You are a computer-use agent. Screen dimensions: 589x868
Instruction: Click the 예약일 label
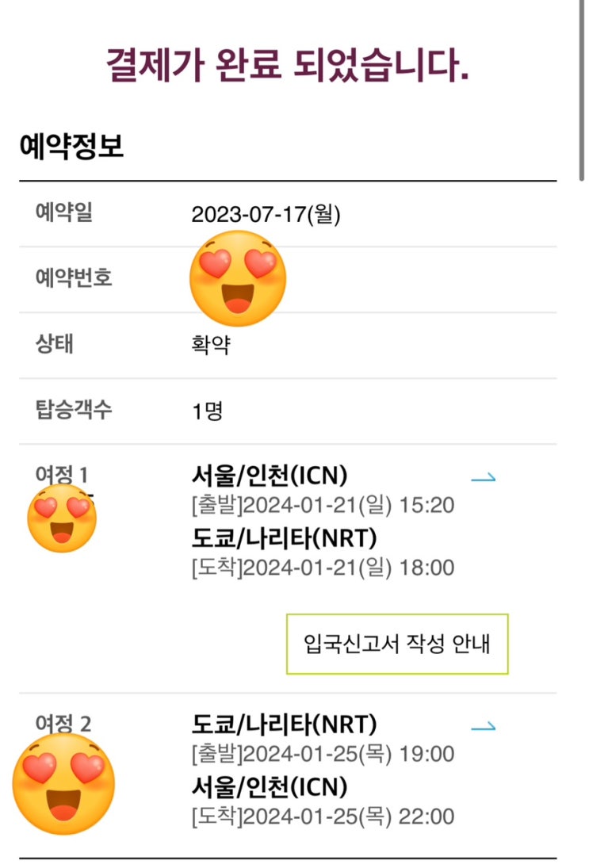(63, 212)
